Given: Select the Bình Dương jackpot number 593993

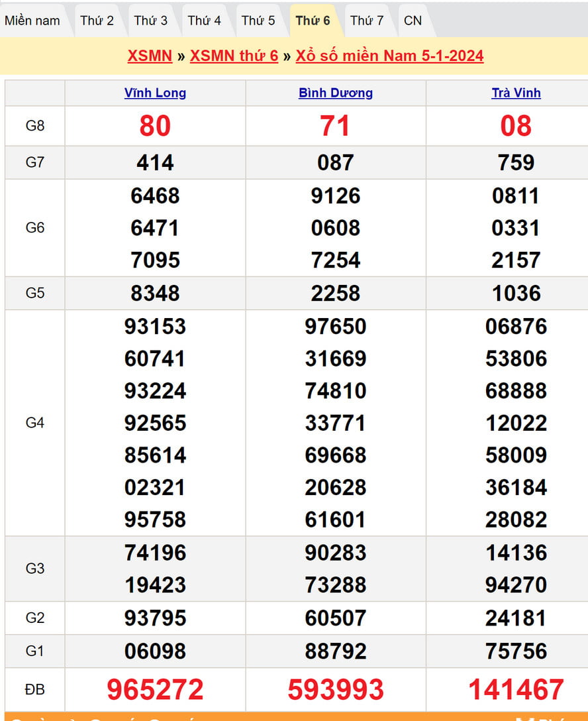Looking at the screenshot, I should [336, 690].
